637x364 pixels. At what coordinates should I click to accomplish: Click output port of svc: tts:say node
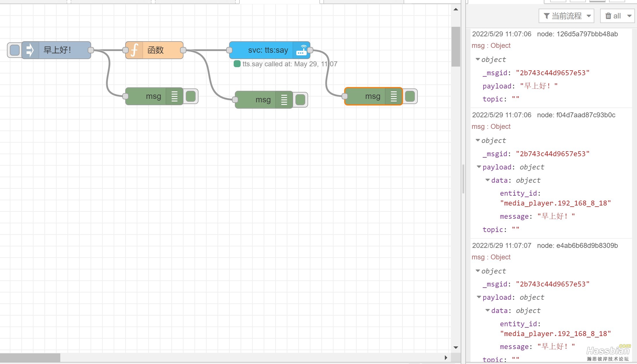pyautogui.click(x=310, y=50)
